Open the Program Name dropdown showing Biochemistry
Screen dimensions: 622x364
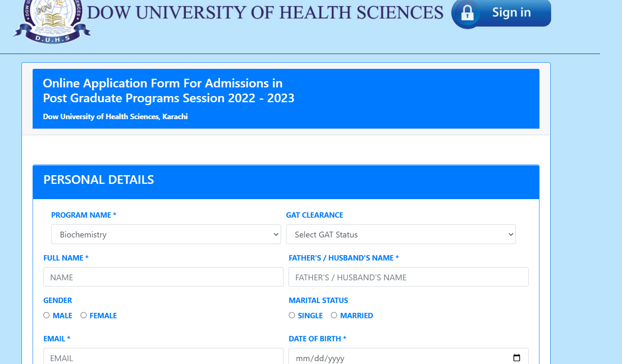166,234
